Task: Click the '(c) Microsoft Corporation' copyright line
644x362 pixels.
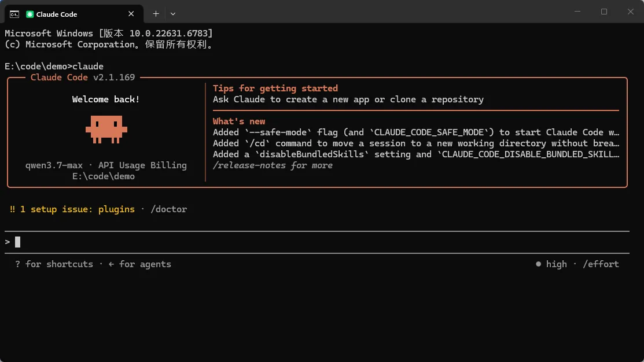Action: point(110,45)
